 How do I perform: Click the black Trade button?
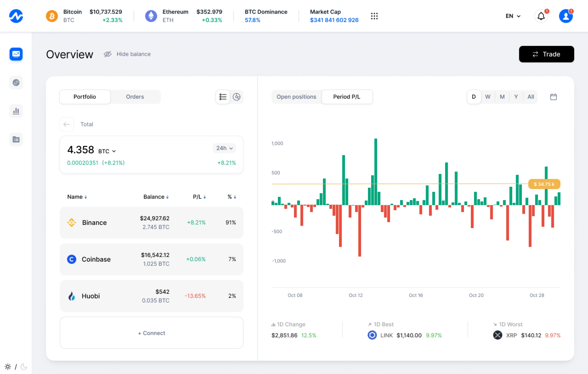(x=546, y=54)
